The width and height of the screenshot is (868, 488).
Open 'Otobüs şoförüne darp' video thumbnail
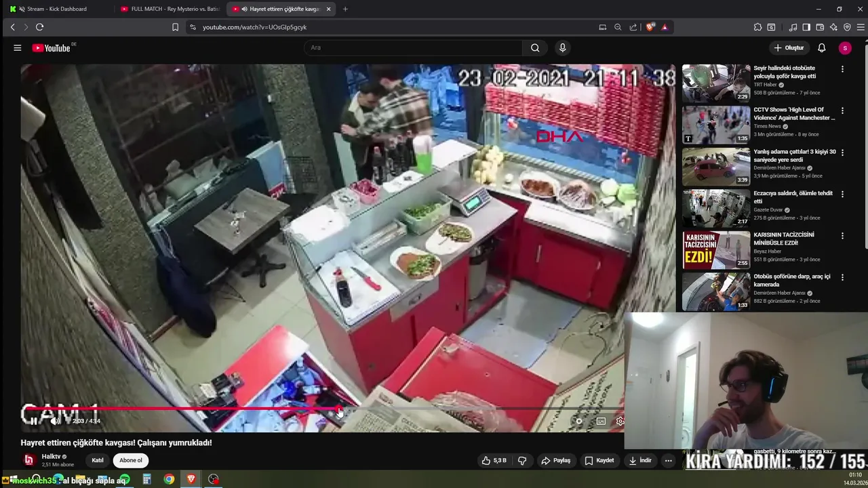(x=716, y=291)
